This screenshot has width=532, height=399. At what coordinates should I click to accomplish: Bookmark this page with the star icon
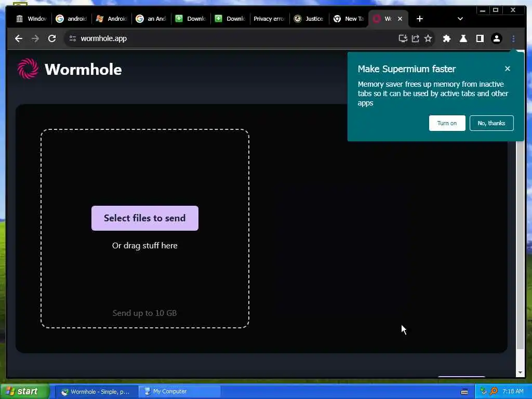428,38
